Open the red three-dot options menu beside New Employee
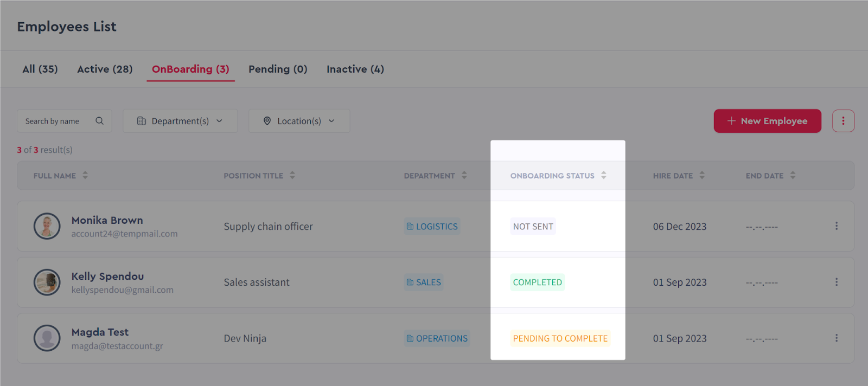 pyautogui.click(x=843, y=121)
